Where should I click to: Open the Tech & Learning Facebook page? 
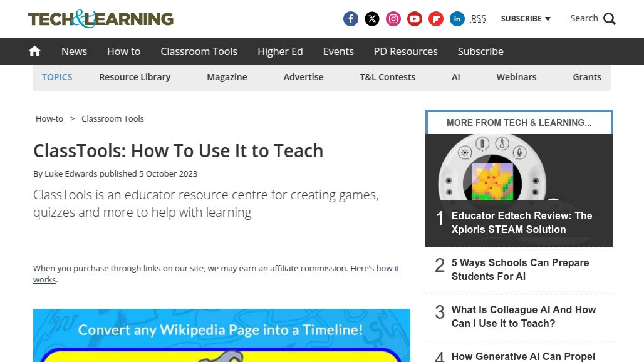click(350, 19)
